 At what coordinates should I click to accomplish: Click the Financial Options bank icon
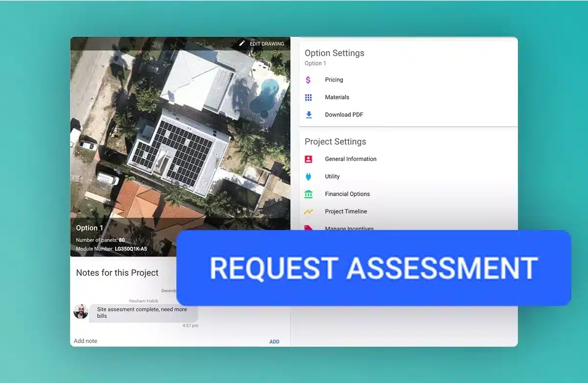coord(308,194)
